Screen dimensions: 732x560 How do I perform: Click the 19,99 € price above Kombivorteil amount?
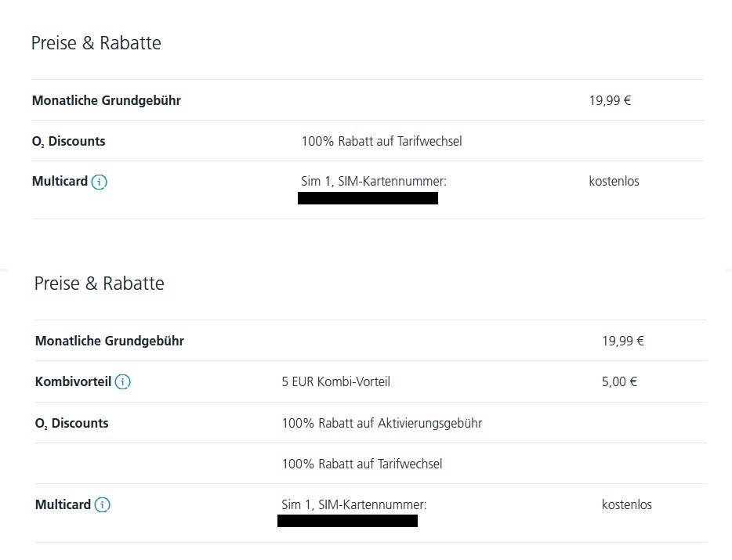623,341
